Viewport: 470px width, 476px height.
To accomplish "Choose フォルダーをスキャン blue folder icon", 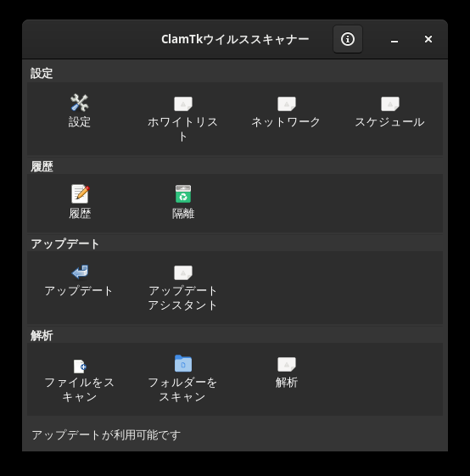I will point(183,363).
